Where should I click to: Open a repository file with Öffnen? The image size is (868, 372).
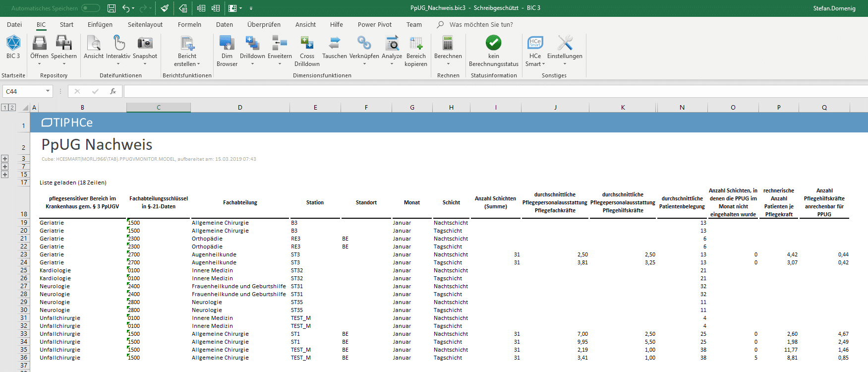[39, 43]
